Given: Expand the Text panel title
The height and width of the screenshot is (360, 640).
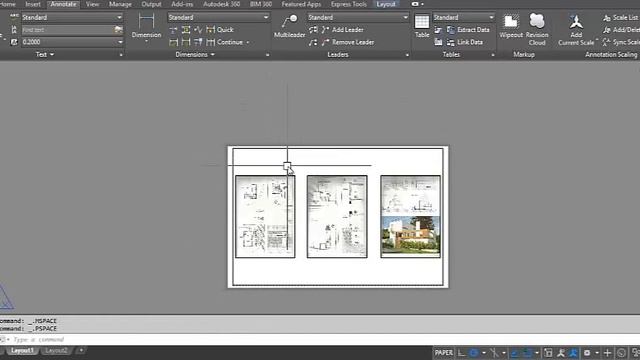Looking at the screenshot, I should pos(44,54).
